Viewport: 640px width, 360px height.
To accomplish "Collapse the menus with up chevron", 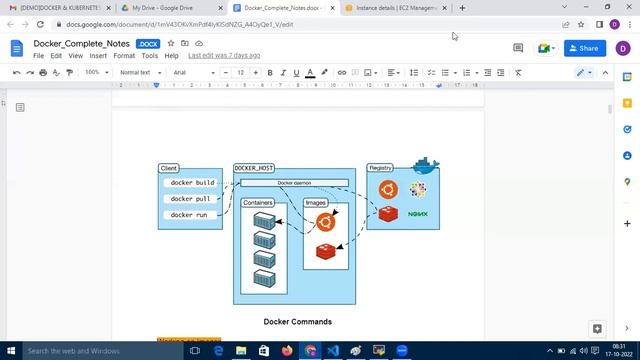I will coord(605,73).
